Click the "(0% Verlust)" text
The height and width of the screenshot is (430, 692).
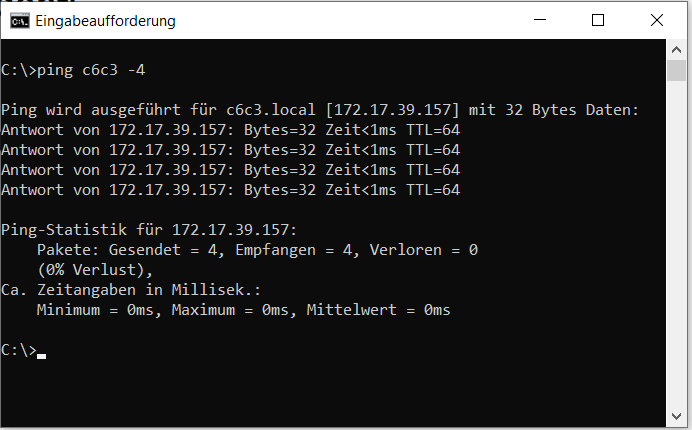pos(95,270)
